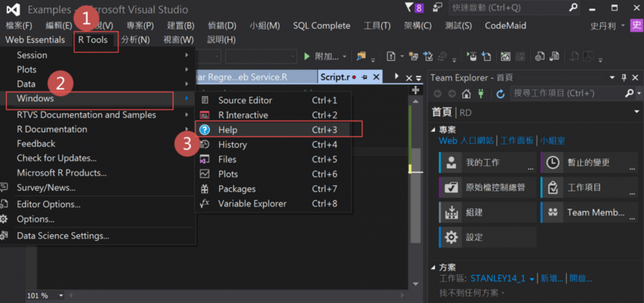Open CodeMaid menu

pos(505,26)
